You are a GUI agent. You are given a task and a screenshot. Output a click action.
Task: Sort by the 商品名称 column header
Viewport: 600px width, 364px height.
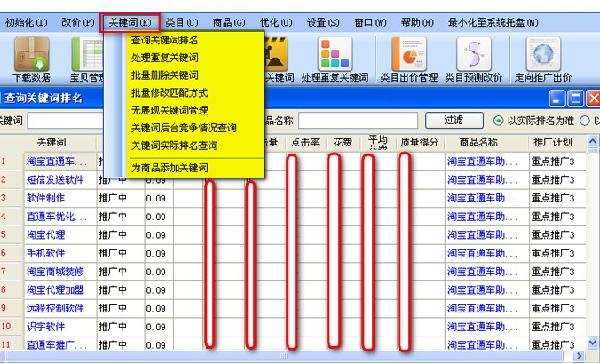(x=479, y=143)
